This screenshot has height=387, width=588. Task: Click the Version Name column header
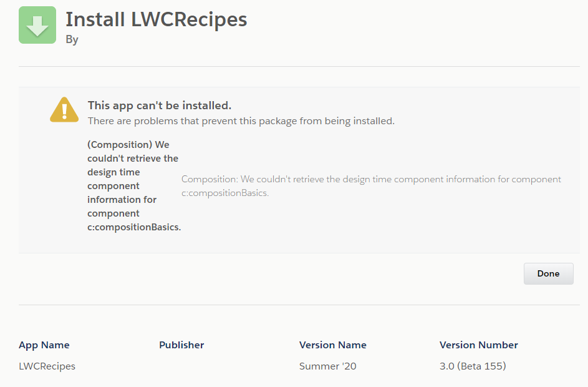click(332, 345)
